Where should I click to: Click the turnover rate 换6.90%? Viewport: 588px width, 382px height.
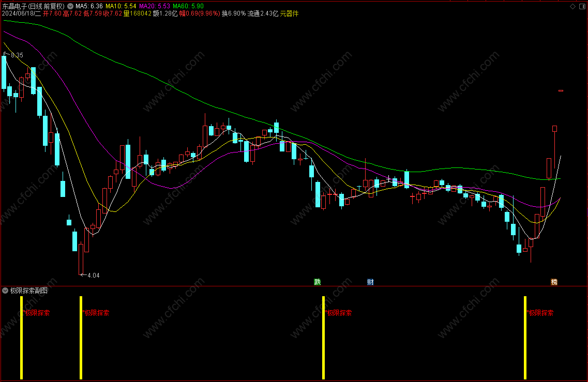234,14
